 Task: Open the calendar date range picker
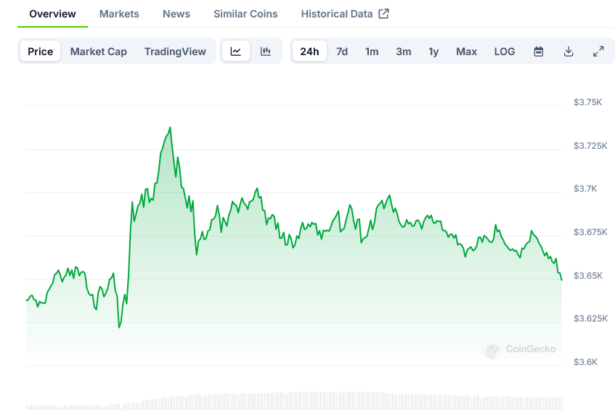(x=538, y=51)
